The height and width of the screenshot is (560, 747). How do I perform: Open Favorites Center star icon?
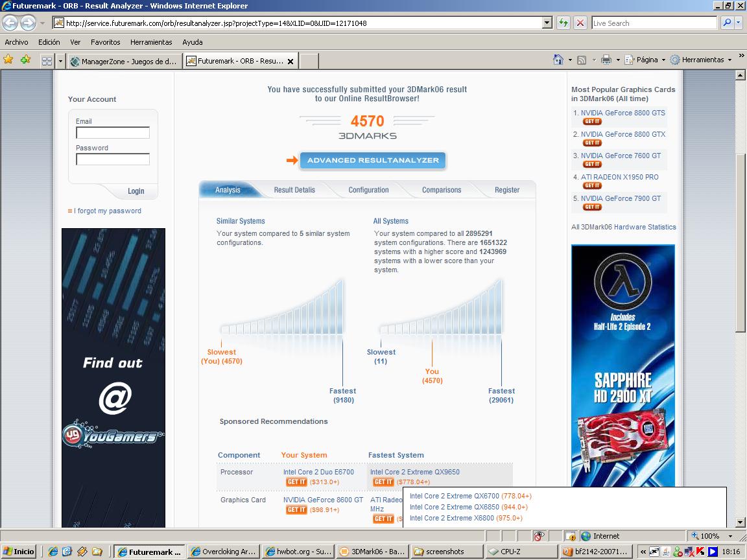[x=8, y=60]
